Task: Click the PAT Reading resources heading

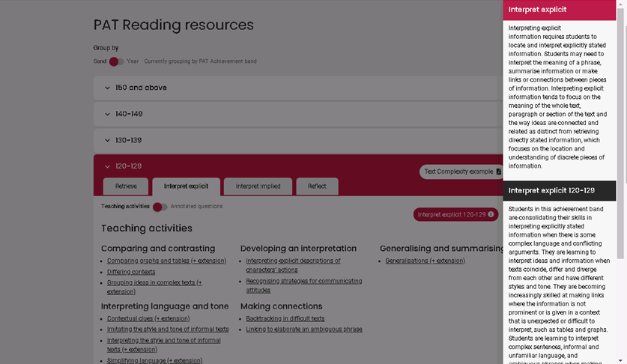Action: tap(174, 25)
